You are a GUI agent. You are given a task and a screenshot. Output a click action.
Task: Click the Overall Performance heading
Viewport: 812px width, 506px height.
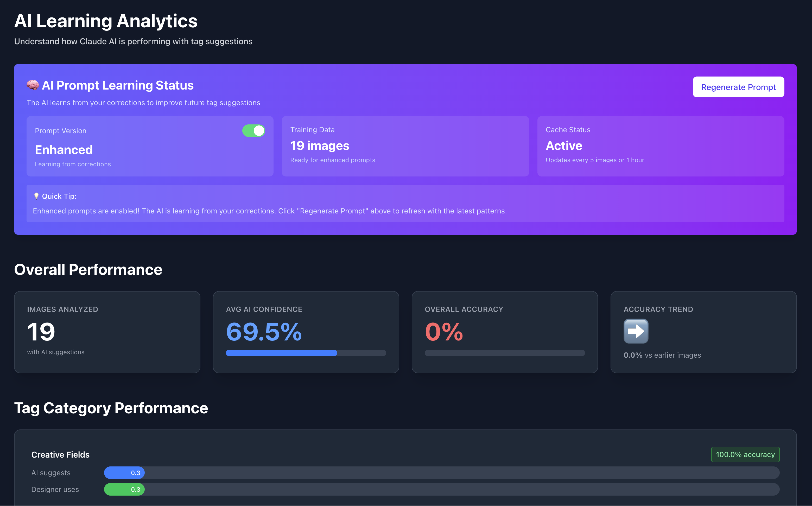click(88, 269)
